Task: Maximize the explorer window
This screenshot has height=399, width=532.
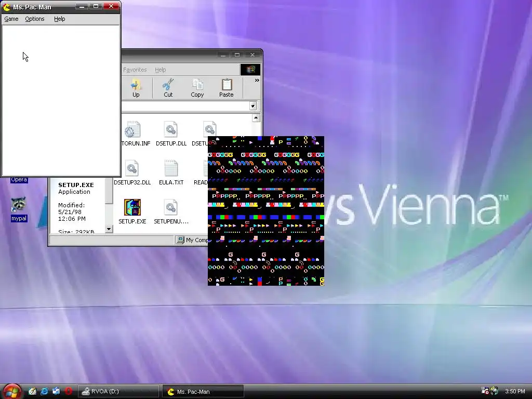Action: (237, 55)
